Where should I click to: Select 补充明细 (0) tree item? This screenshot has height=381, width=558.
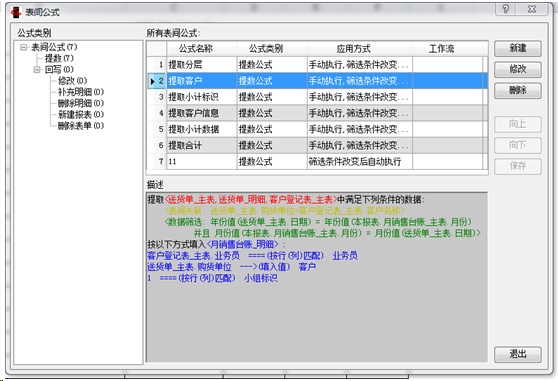pos(81,92)
